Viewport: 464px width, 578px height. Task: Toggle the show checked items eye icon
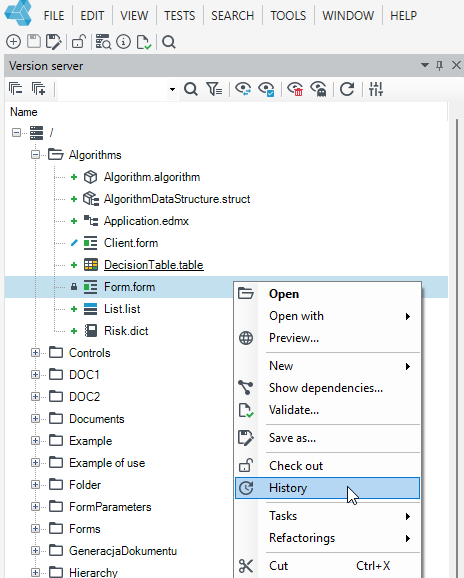[x=266, y=89]
